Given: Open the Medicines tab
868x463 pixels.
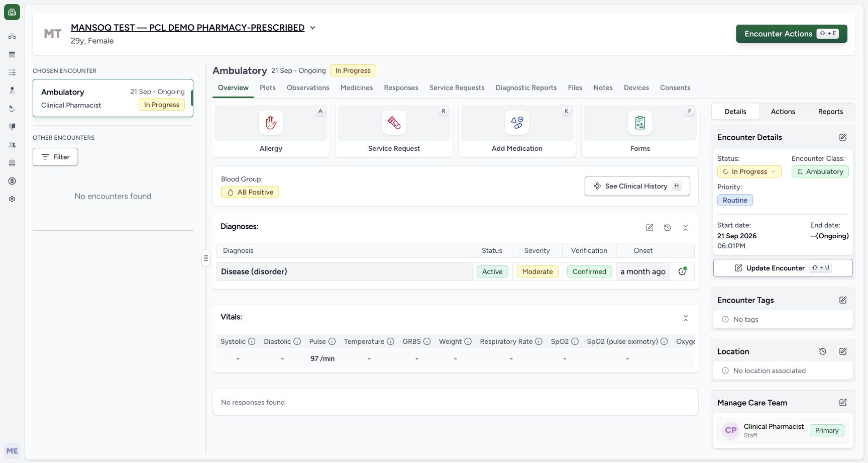Looking at the screenshot, I should point(357,87).
